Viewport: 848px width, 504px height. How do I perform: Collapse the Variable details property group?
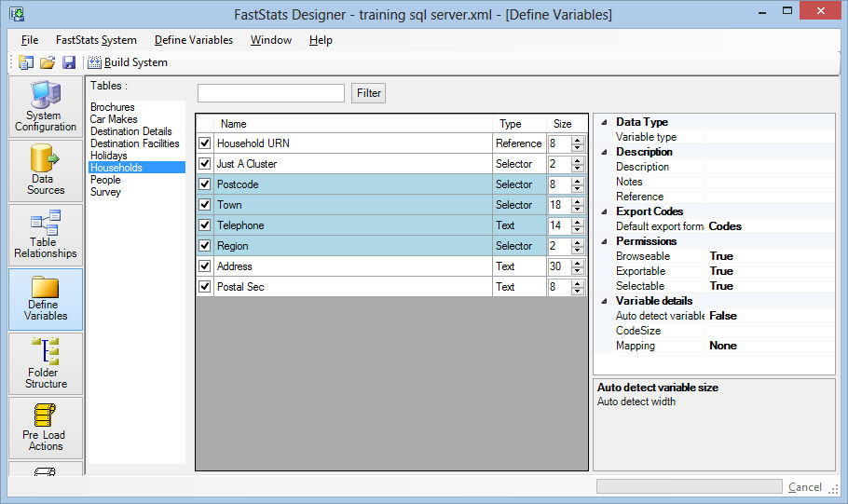604,301
